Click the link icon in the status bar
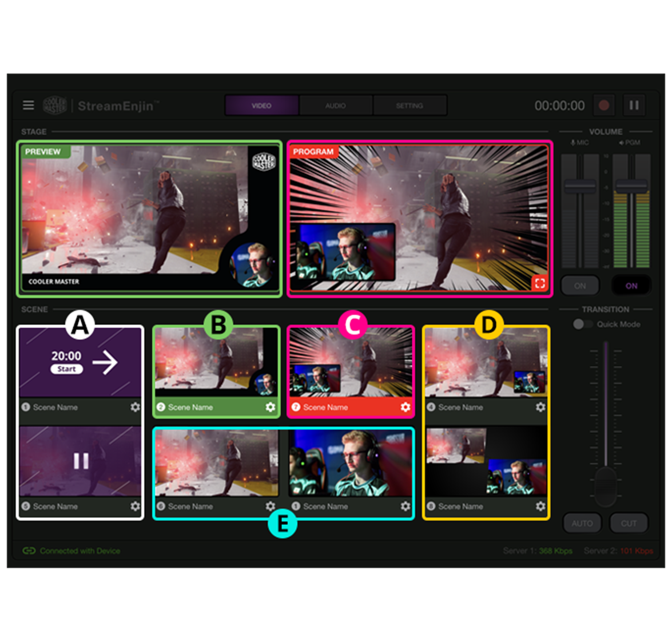672x641 pixels. pyautogui.click(x=29, y=551)
